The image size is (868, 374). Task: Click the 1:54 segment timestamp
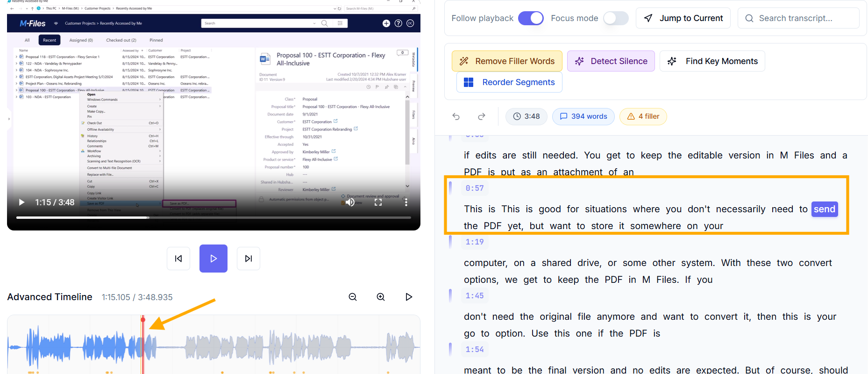click(475, 350)
